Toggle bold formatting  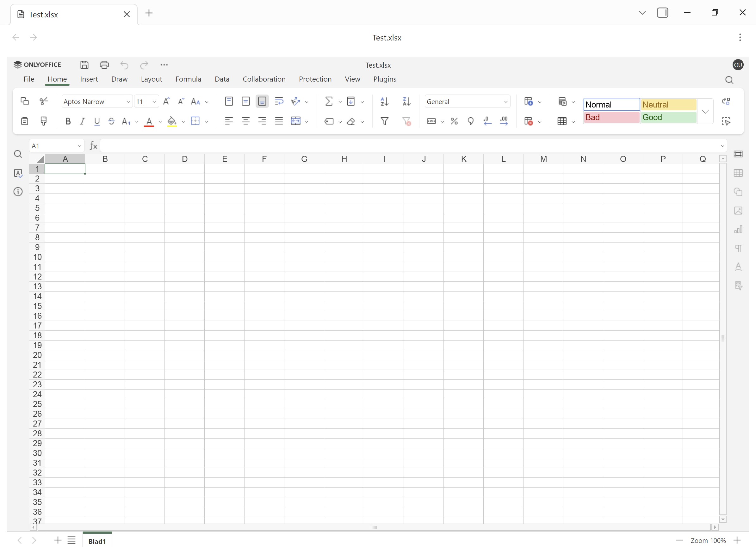[x=68, y=121]
